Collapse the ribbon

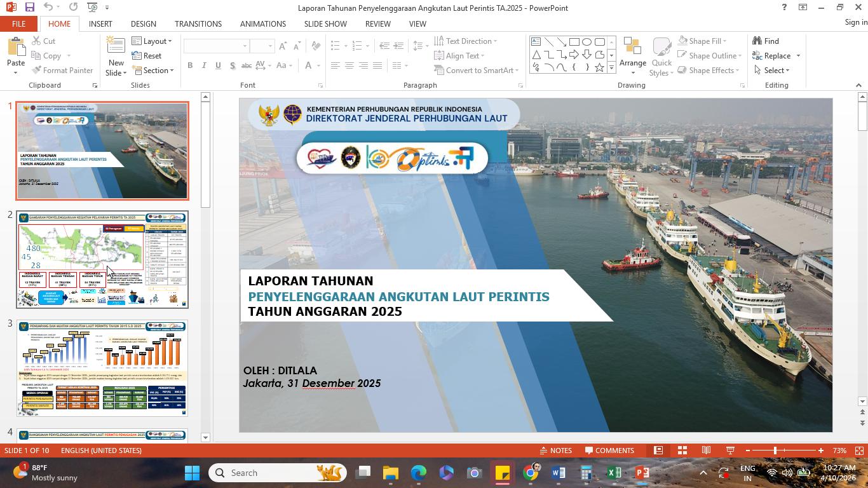(858, 85)
